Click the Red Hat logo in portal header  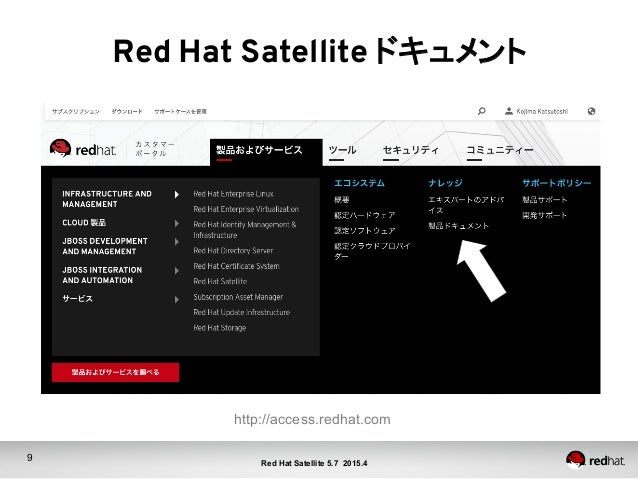coord(83,149)
